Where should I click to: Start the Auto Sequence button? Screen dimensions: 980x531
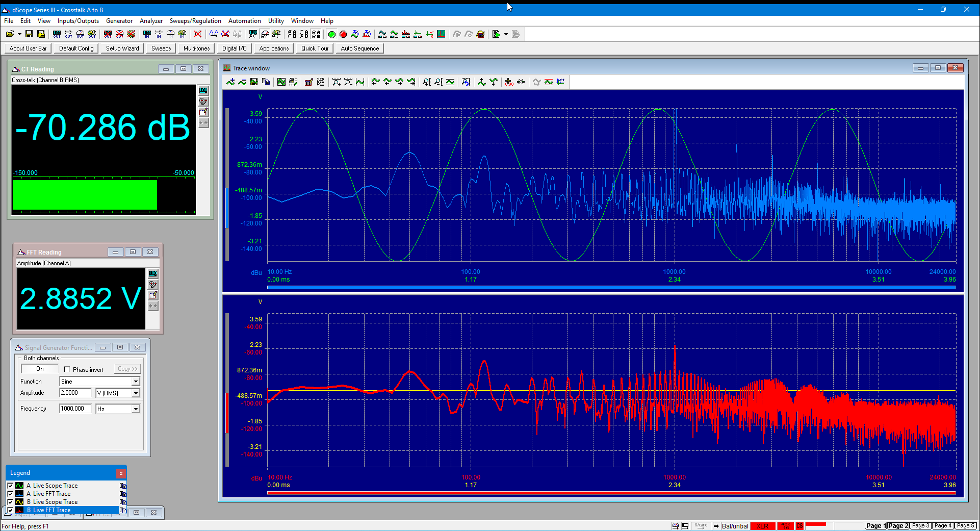pos(360,48)
